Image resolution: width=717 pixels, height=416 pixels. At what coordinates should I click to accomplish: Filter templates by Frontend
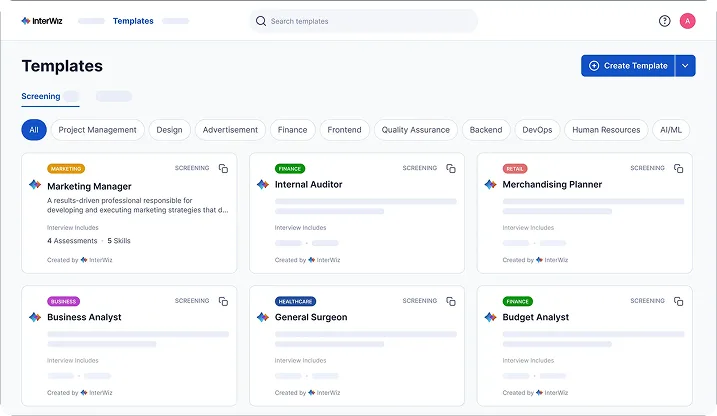tap(344, 130)
